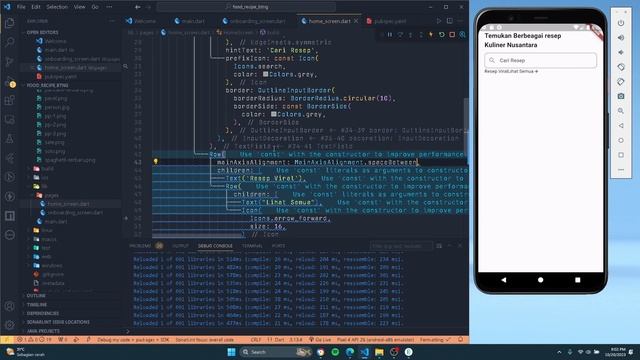Tap the phone's Home navigation button
The image size is (640, 360).
click(540, 280)
